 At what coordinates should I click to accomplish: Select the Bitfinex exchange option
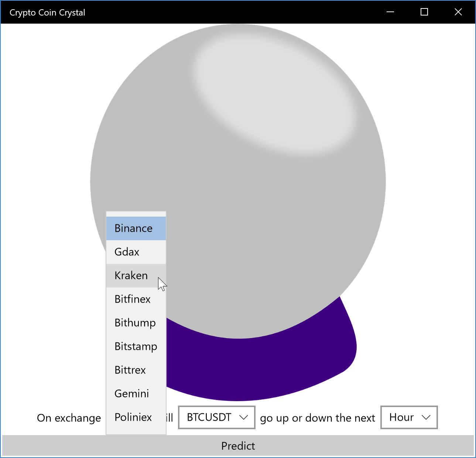[x=136, y=299]
